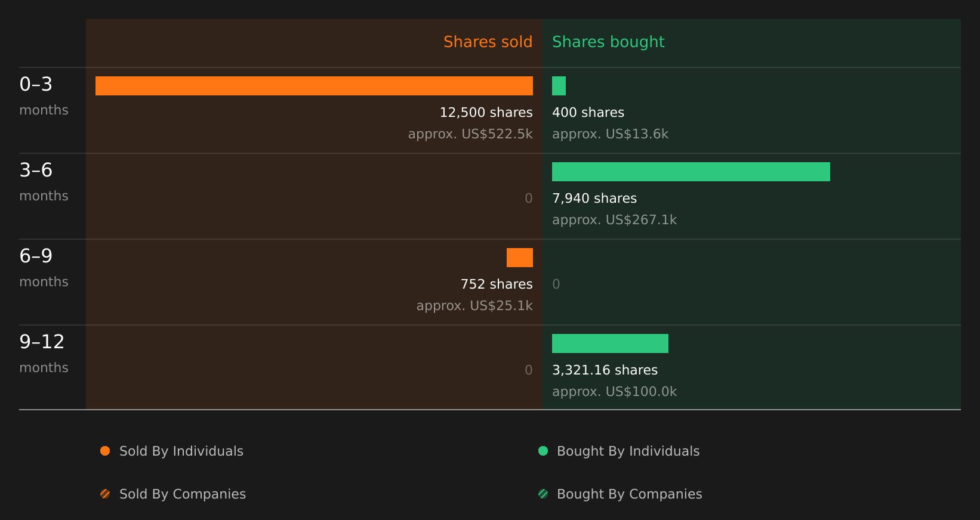Viewport: 980px width, 520px height.
Task: Select the Sold By Individuals legend label
Action: [181, 451]
